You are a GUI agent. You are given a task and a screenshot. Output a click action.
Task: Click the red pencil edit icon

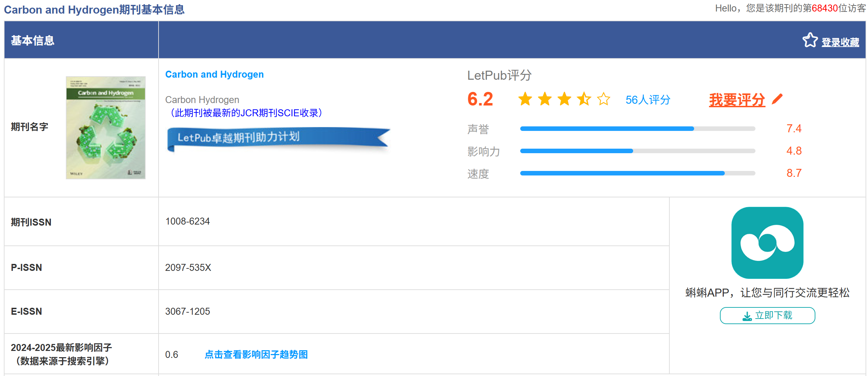click(777, 99)
